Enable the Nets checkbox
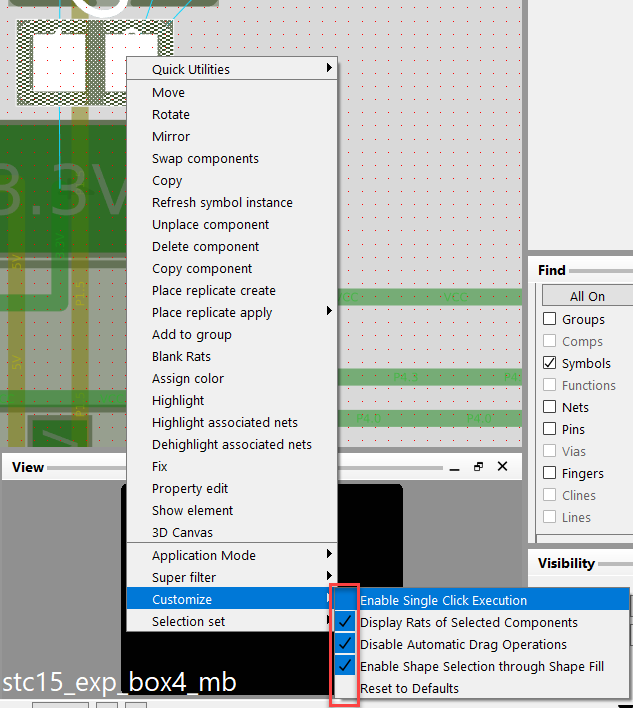Image resolution: width=633 pixels, height=708 pixels. [x=549, y=408]
